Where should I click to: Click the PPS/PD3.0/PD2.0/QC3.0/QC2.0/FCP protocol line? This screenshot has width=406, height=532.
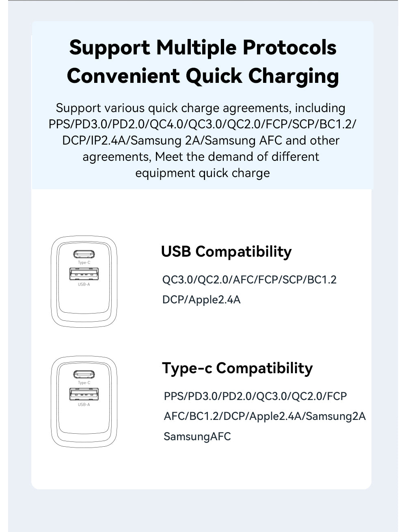click(x=255, y=396)
